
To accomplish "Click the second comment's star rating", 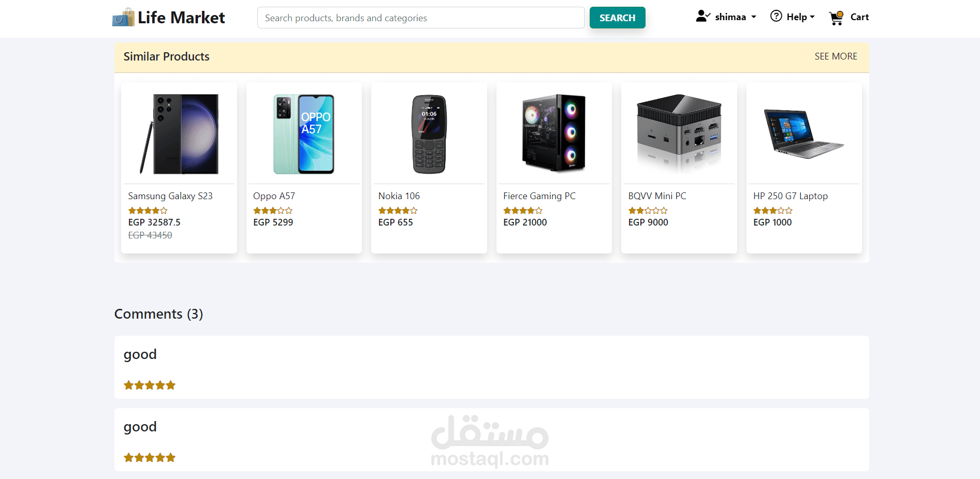I will click(x=150, y=457).
